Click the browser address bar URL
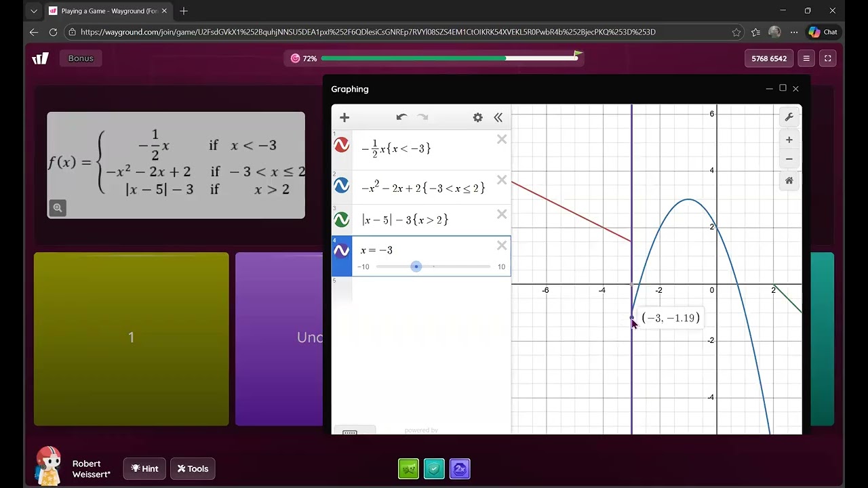868x488 pixels. 368,32
